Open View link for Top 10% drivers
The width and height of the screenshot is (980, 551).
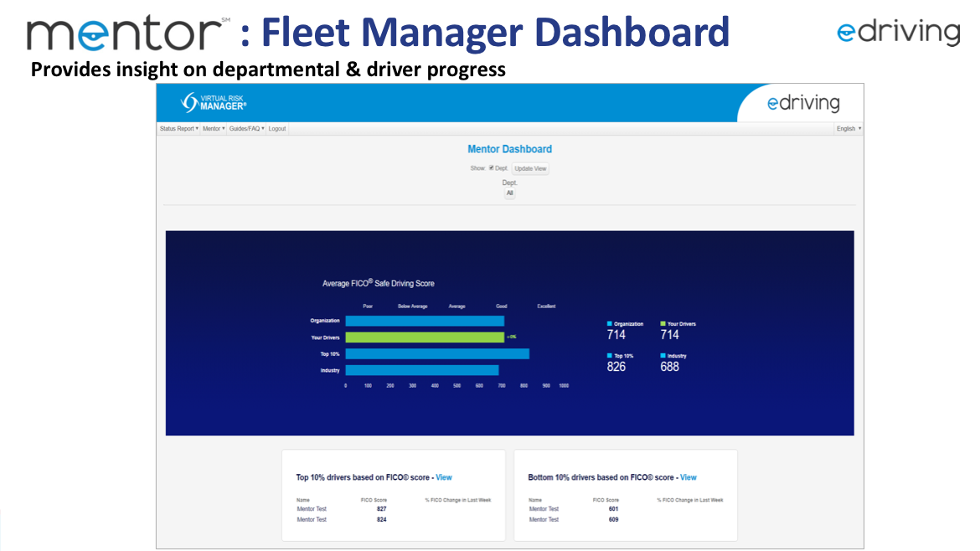(x=444, y=477)
